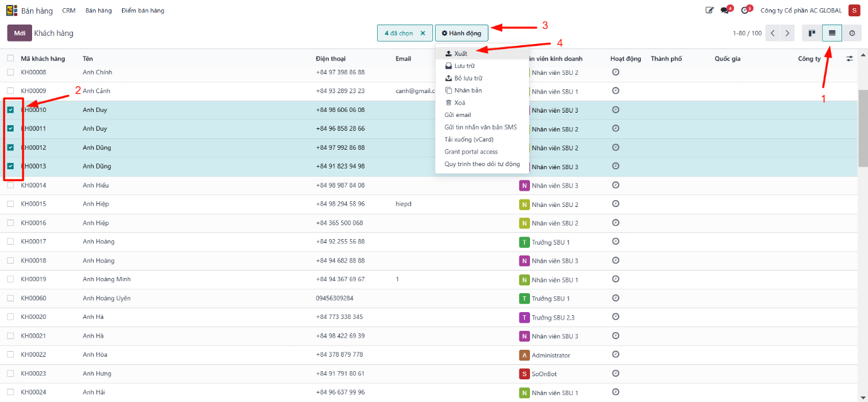Click activity clock for KH00022

(616, 355)
